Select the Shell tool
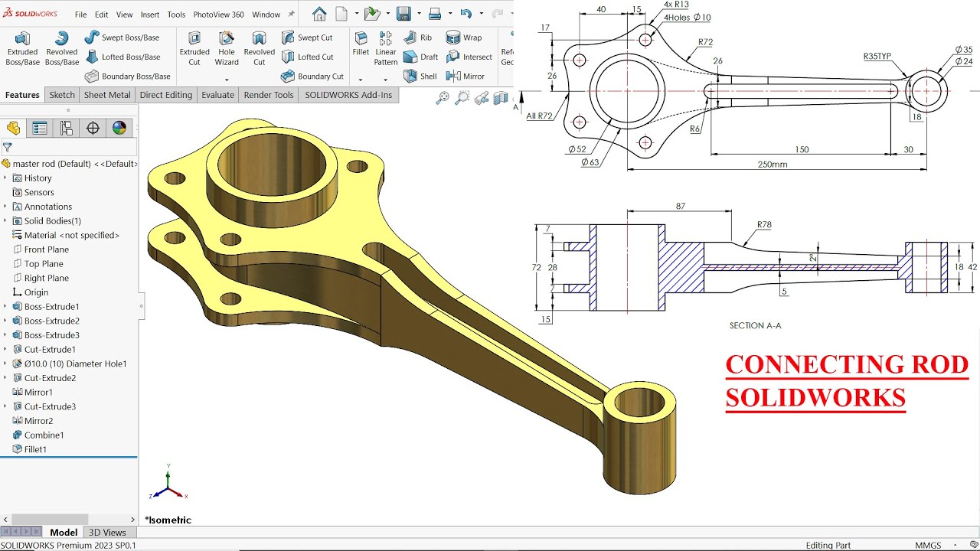The width and height of the screenshot is (980, 551). (420, 77)
